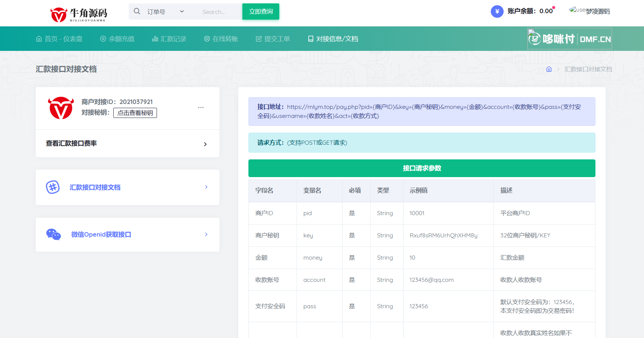This screenshot has height=338, width=644.
Task: Click the 牛角源码 logo
Action: click(79, 14)
